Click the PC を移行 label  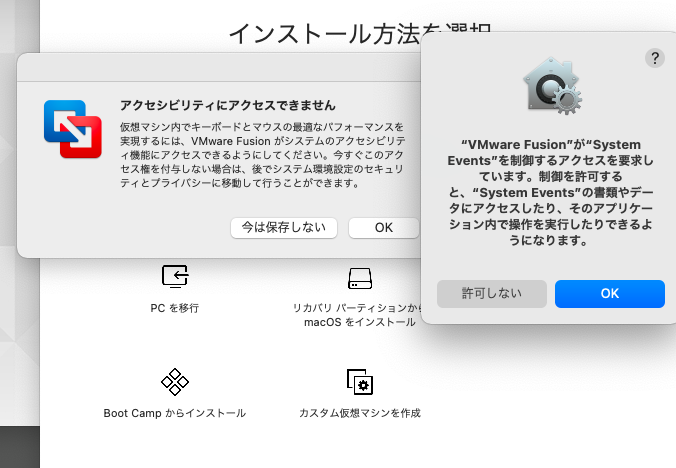pos(175,308)
